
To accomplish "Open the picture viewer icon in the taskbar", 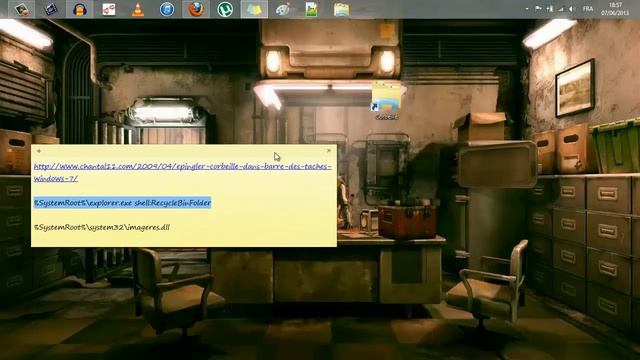I will 311,9.
